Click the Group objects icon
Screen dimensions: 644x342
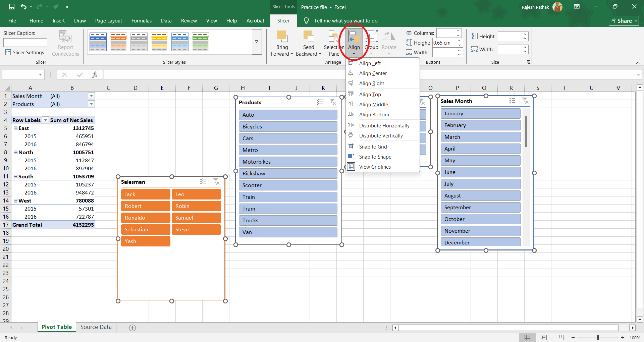coord(371,37)
